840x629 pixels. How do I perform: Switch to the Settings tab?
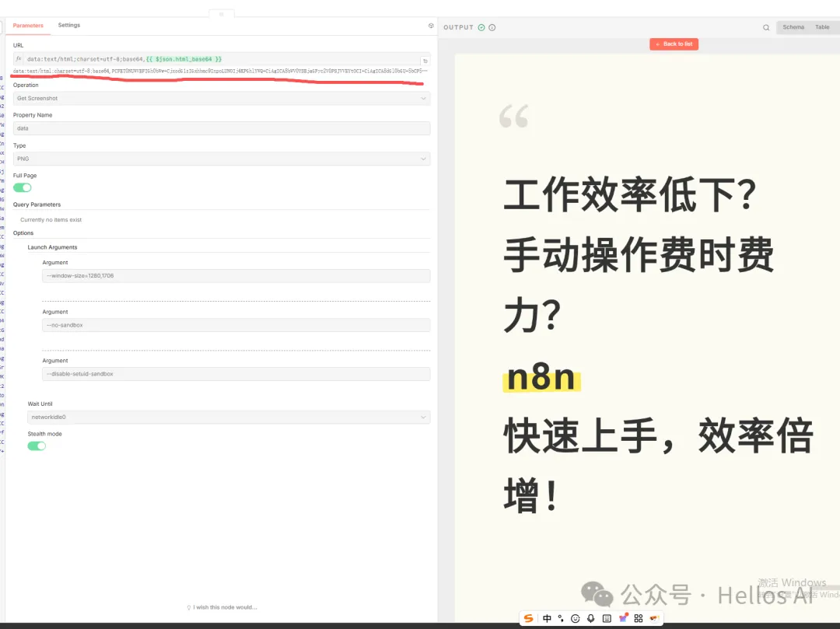tap(68, 24)
